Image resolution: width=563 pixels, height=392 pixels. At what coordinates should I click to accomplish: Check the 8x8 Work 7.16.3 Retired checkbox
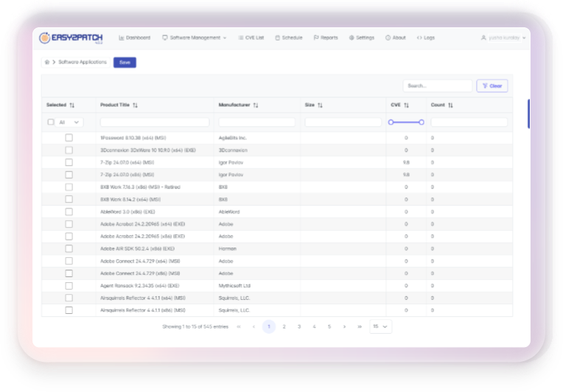(69, 187)
